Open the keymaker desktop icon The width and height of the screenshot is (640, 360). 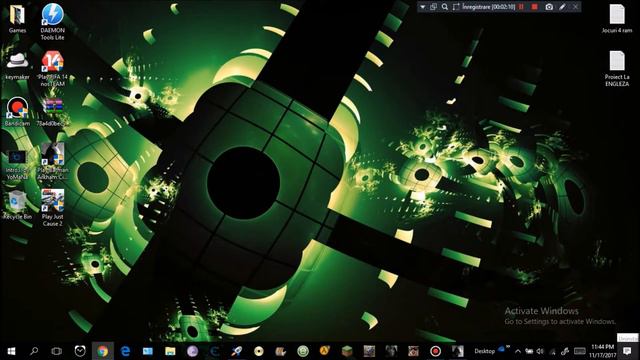click(x=17, y=65)
